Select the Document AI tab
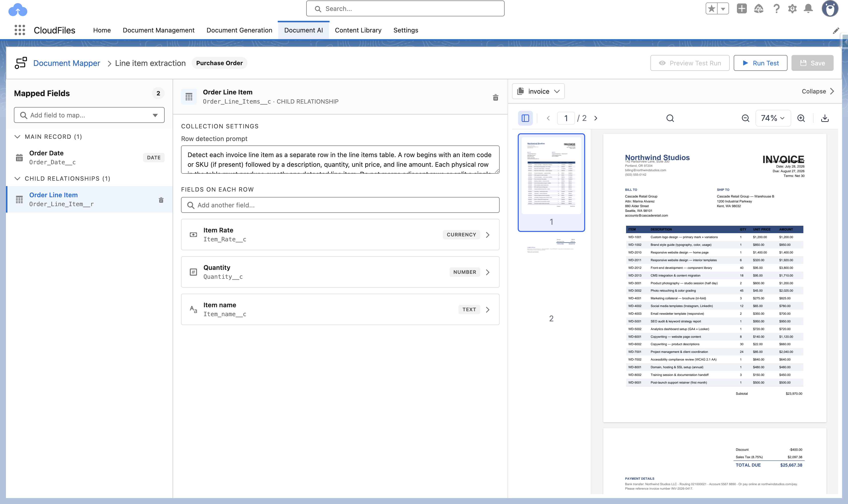The height and width of the screenshot is (504, 848). (303, 30)
